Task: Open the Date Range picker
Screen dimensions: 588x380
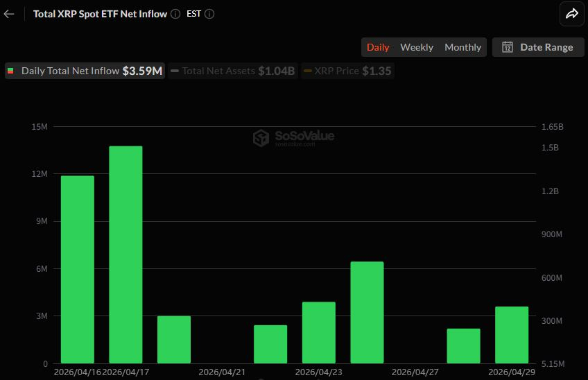Action: [538, 47]
